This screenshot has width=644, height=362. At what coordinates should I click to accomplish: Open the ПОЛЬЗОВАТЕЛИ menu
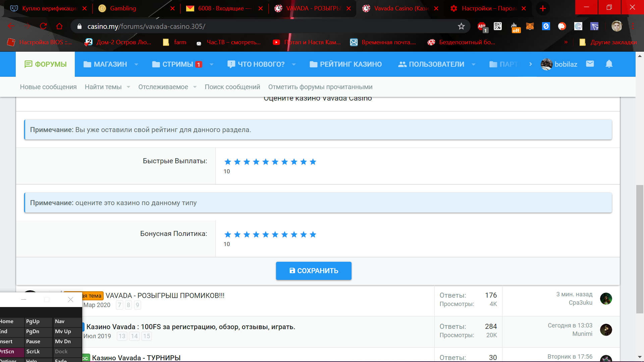point(431,64)
